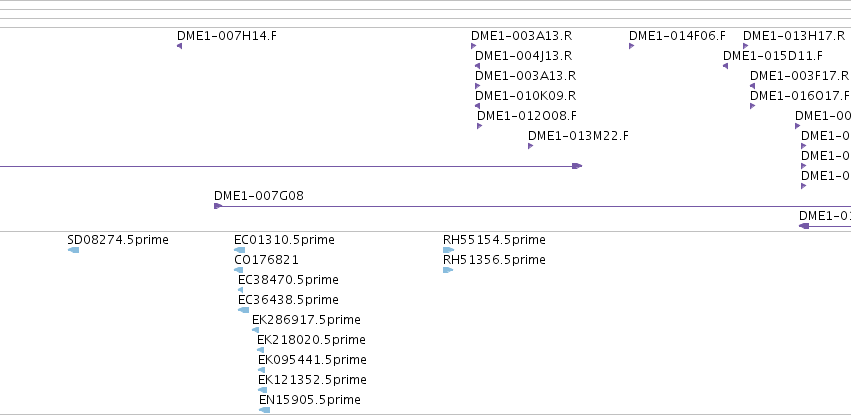
Task: Click the blue glyph for EC01310.5prime
Action: coord(239,250)
